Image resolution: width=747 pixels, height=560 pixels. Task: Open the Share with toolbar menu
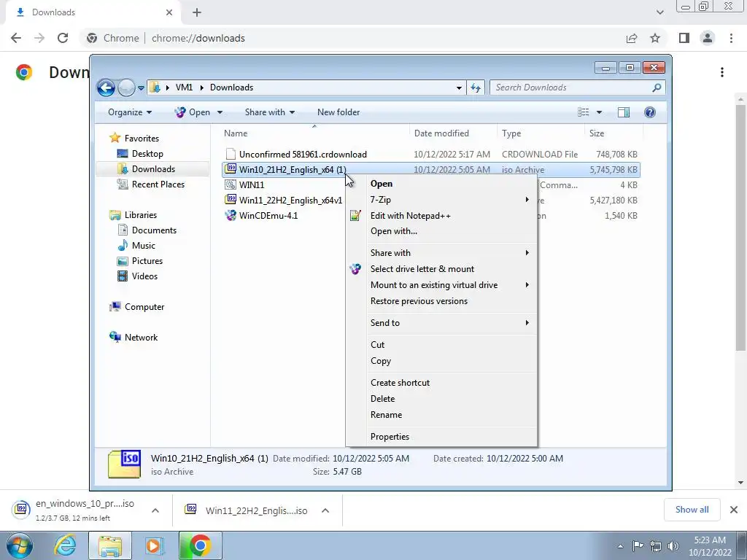[x=270, y=112]
